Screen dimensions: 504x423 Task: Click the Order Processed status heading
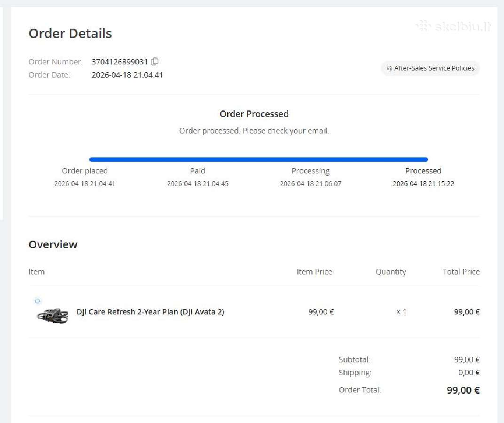[x=254, y=114]
